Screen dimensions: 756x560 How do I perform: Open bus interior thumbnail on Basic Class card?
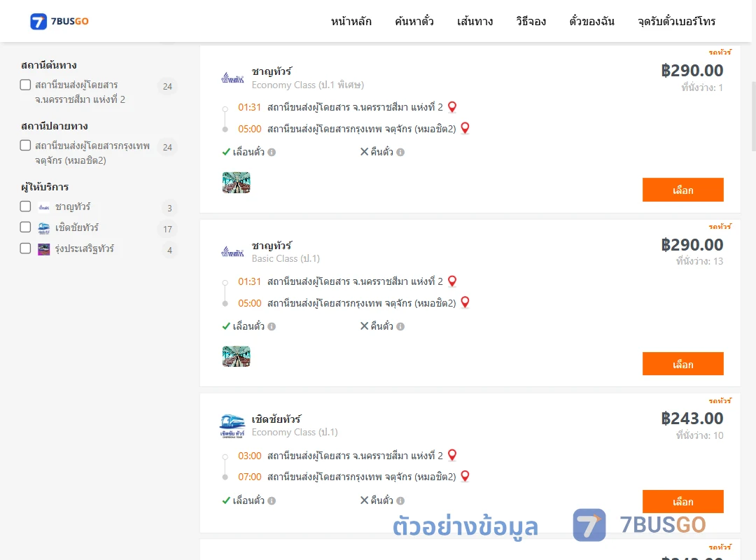[x=237, y=356]
